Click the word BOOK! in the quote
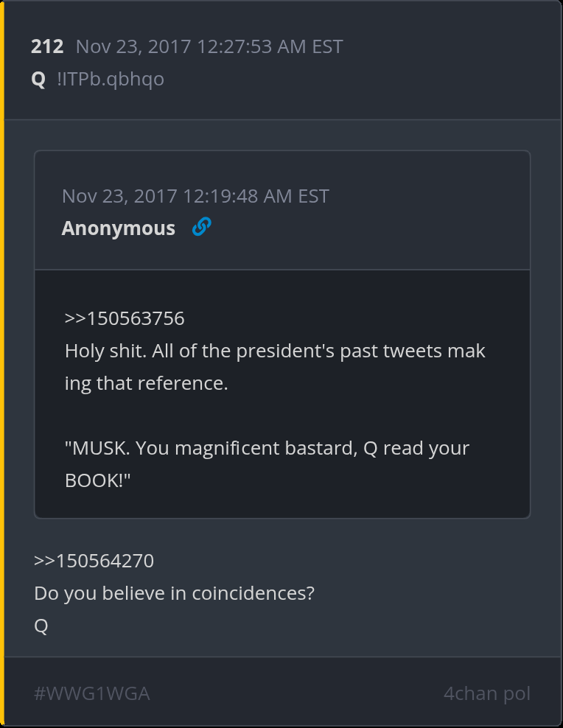 pyautogui.click(x=97, y=480)
